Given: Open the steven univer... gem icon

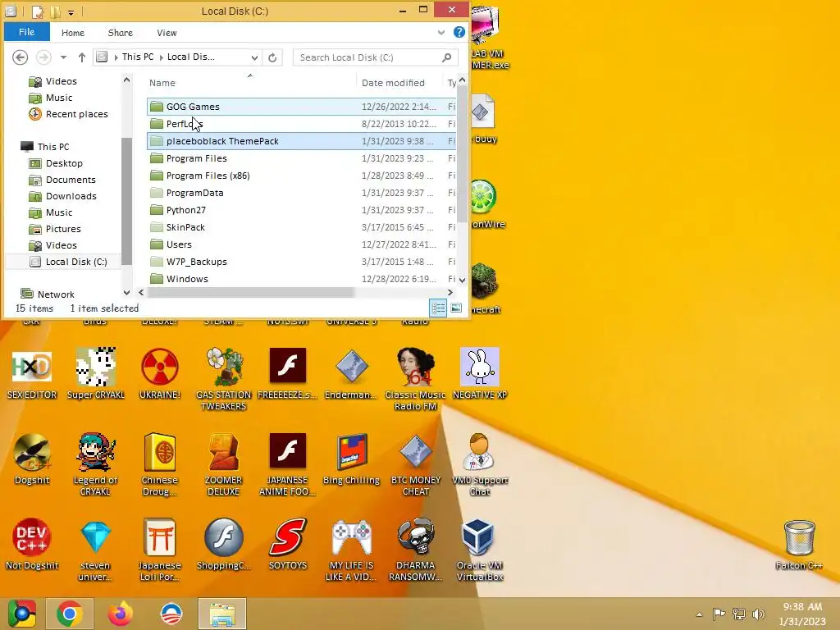Looking at the screenshot, I should [x=95, y=537].
